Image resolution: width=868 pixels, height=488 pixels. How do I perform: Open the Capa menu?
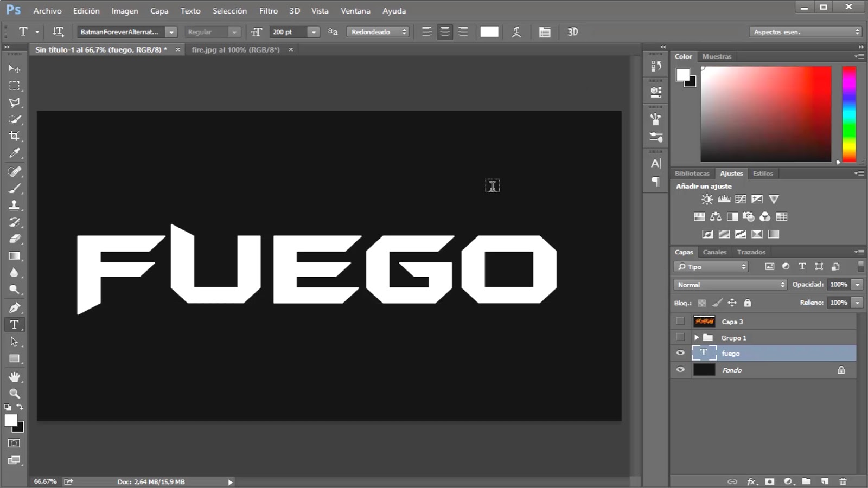pyautogui.click(x=159, y=11)
